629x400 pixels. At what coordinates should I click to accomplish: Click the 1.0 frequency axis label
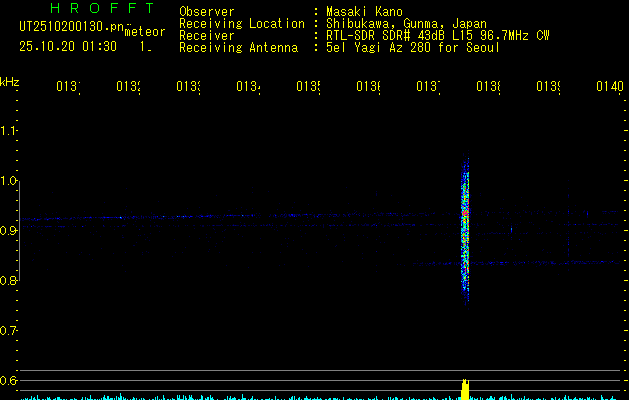[9, 181]
